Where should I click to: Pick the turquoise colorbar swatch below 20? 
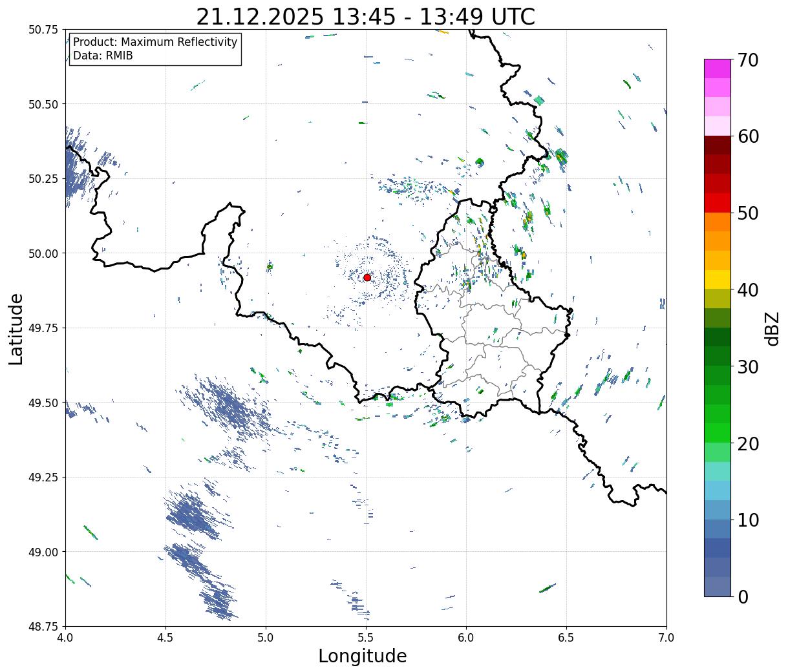(x=718, y=471)
